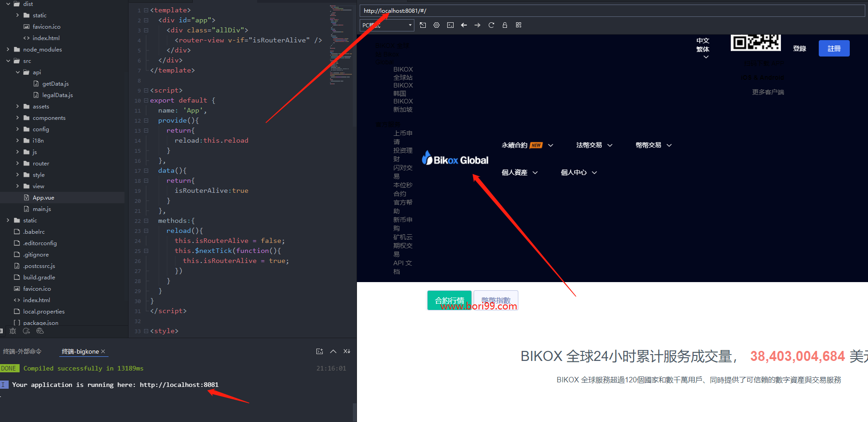Click the open in external browser icon
868x422 pixels.
423,25
